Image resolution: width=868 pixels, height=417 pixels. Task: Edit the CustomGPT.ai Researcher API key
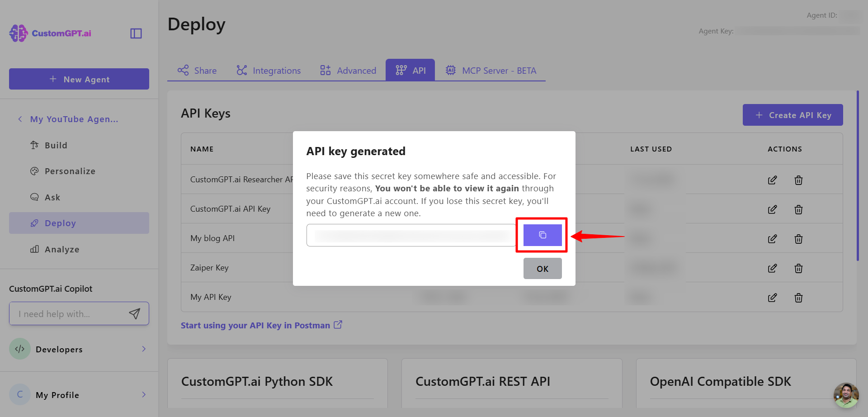(x=773, y=180)
